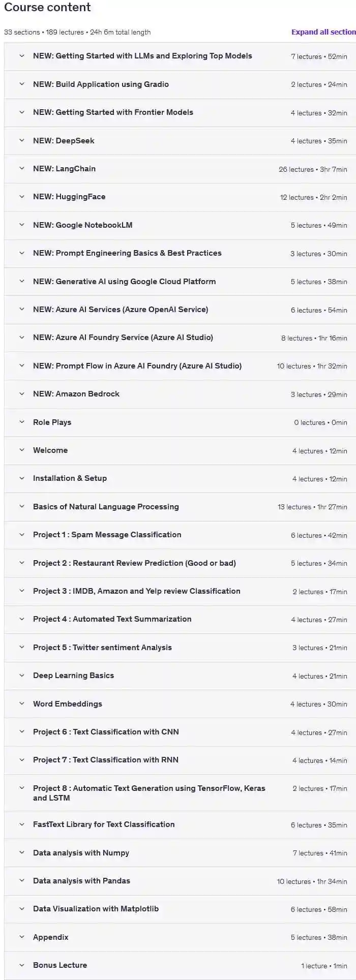Expand the NEW: DeepSeek chevron arrow
The width and height of the screenshot is (356, 980).
22,141
